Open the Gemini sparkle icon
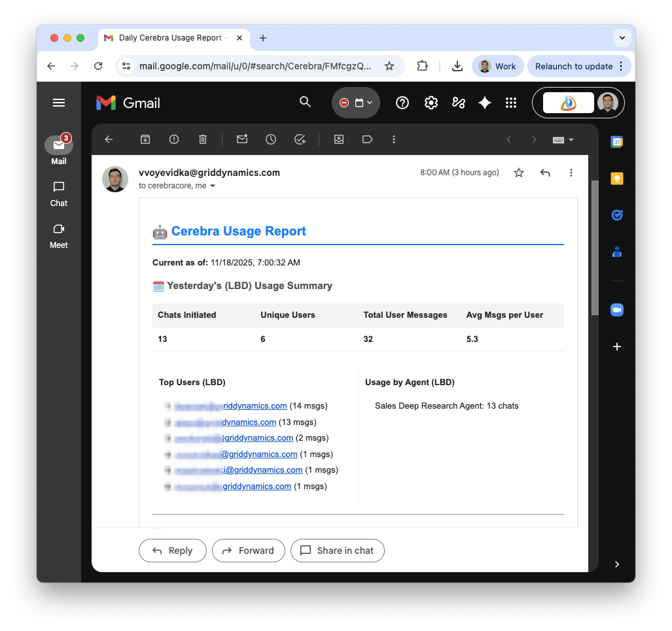 [x=485, y=103]
